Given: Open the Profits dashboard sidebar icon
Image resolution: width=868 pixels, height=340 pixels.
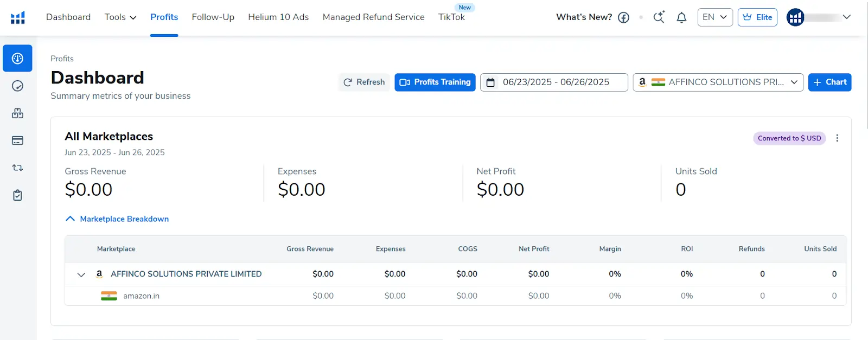Looking at the screenshot, I should (x=17, y=58).
